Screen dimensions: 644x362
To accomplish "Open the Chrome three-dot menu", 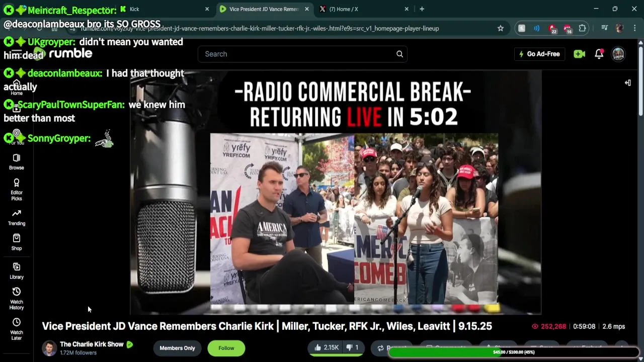I will 634,28.
